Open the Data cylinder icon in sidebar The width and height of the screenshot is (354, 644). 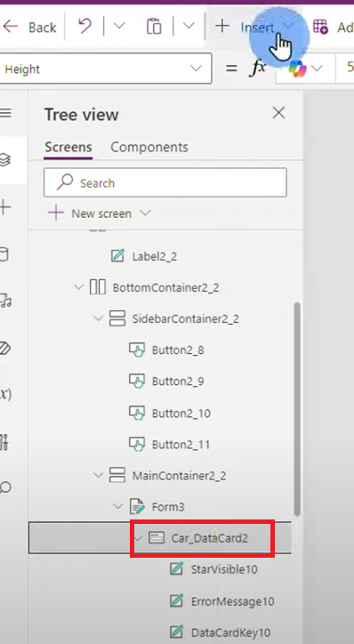pyautogui.click(x=4, y=254)
